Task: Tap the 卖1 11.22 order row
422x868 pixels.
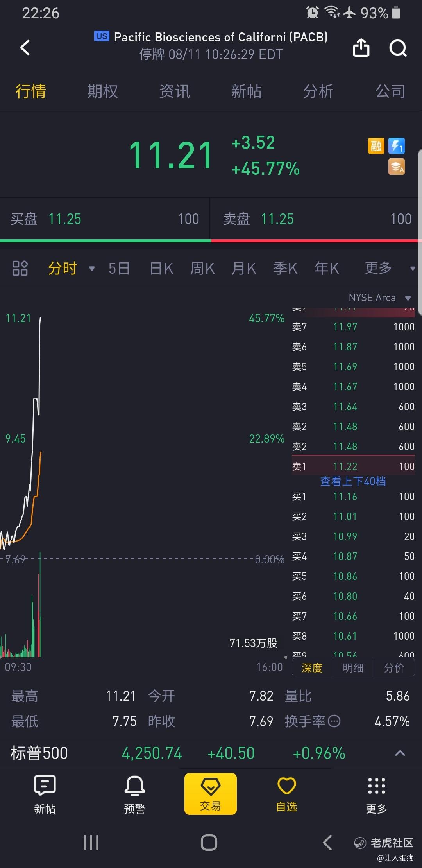Action: 353,466
